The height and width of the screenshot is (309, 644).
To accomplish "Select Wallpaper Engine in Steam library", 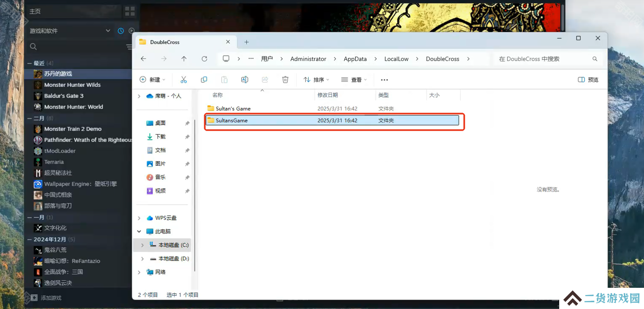I will [x=81, y=184].
